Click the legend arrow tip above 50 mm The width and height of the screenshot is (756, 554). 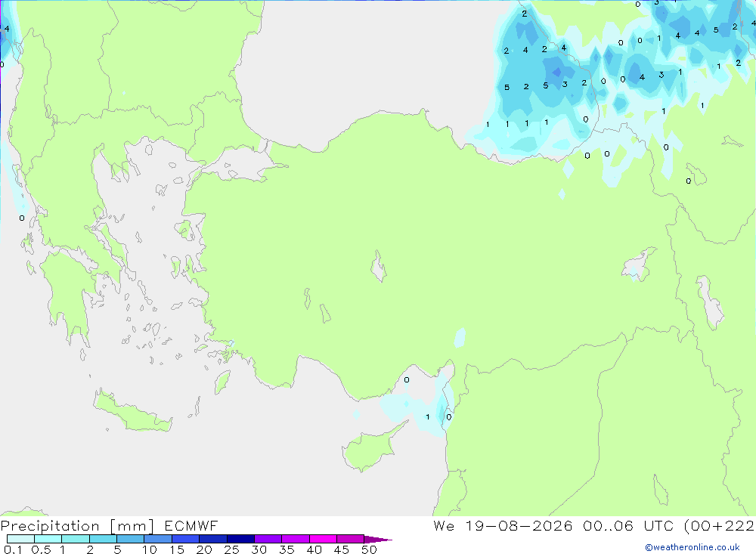click(379, 540)
